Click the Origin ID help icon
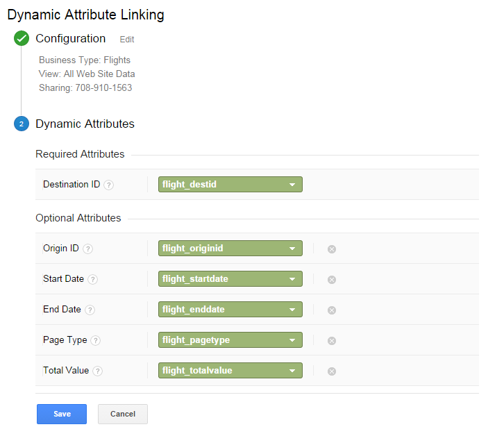This screenshot has width=504, height=436. coord(88,249)
